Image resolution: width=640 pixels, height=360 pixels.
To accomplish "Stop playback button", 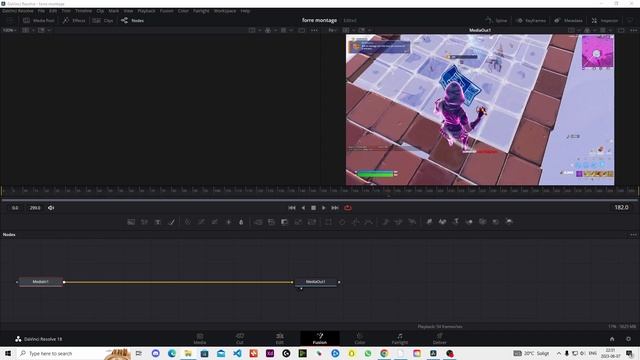I will coord(313,208).
